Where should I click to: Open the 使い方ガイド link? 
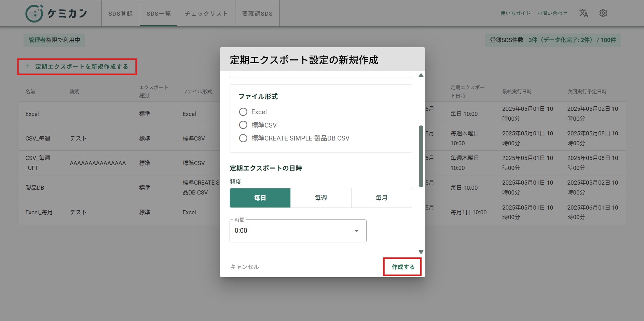pos(516,13)
